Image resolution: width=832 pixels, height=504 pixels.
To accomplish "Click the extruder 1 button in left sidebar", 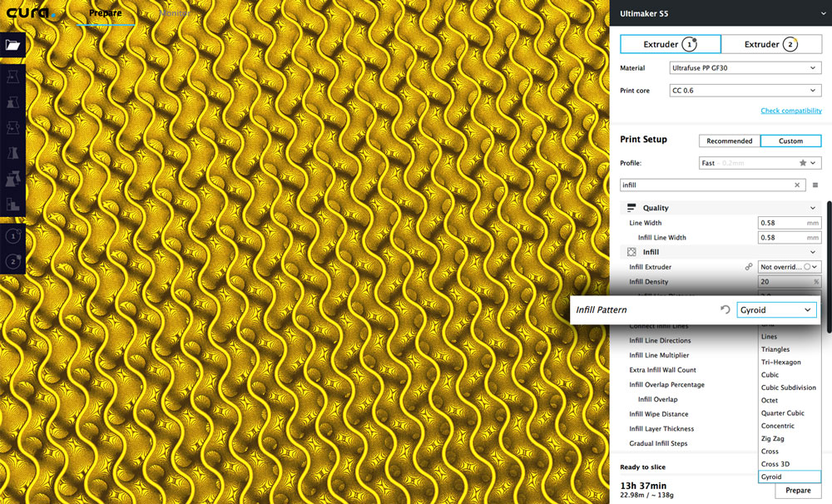I will [13, 236].
